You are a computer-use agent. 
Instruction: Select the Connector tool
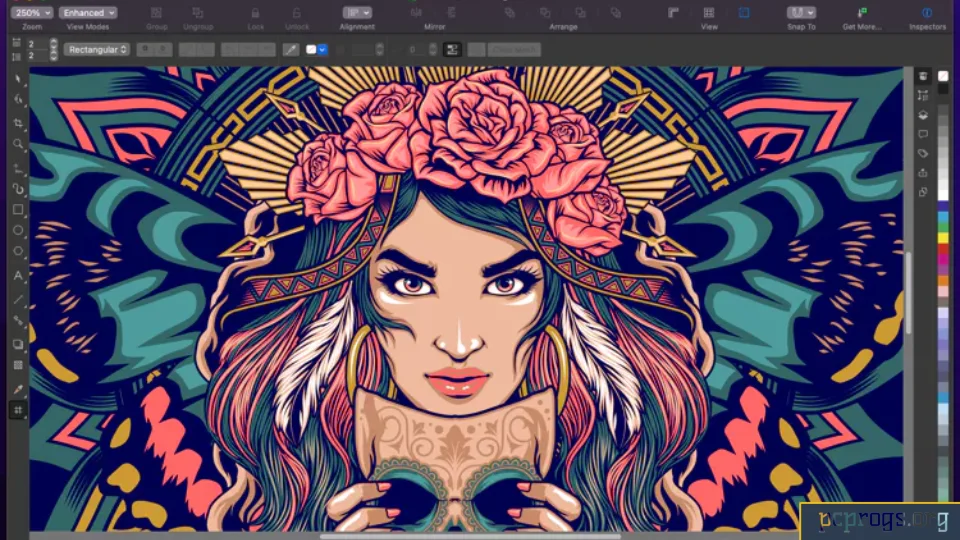coord(18,321)
